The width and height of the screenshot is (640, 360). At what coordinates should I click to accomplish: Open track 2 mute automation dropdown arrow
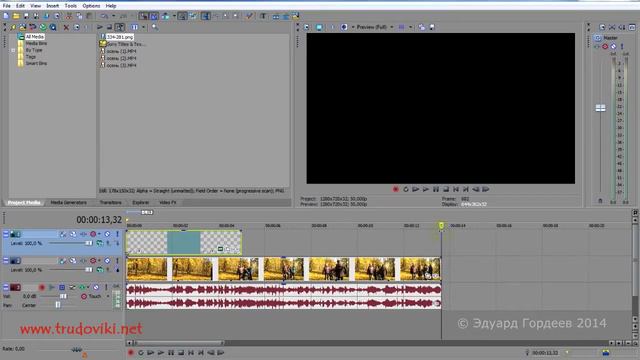(x=99, y=260)
